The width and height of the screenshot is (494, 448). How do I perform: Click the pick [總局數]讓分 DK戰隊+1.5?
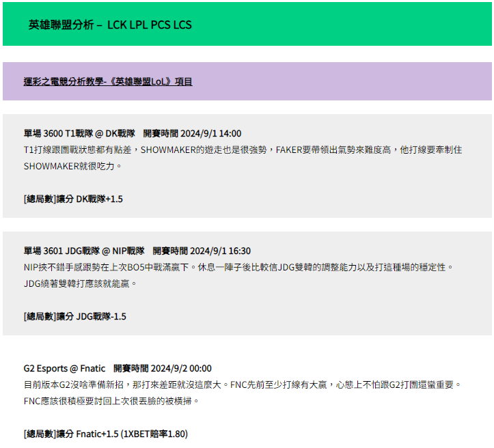(73, 199)
